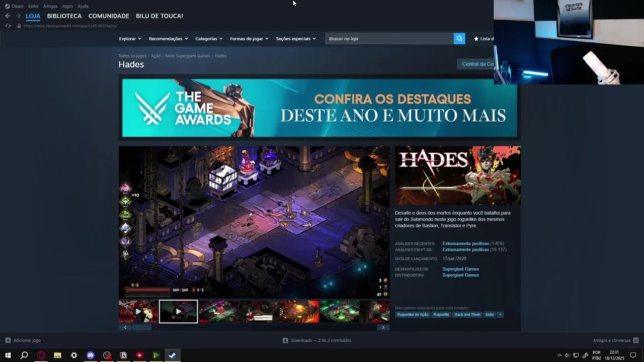
Task: Open the Ação breadcrumb link
Action: [155, 56]
